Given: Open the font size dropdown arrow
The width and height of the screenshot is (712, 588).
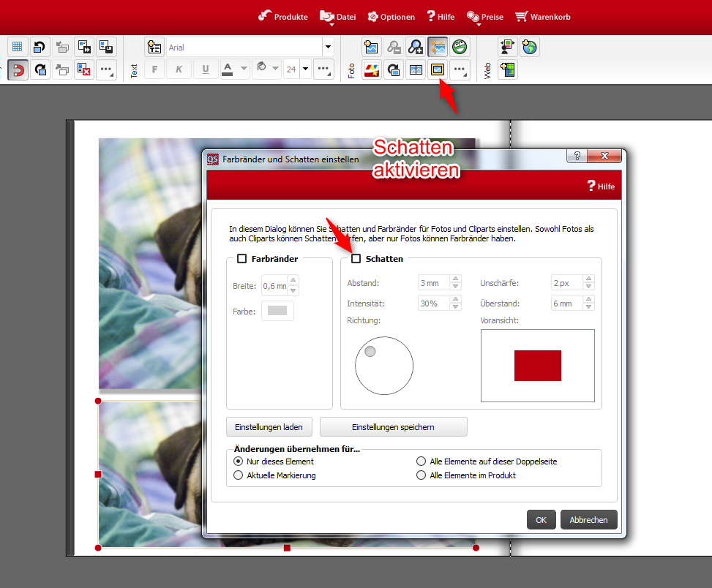Looking at the screenshot, I should 305,69.
